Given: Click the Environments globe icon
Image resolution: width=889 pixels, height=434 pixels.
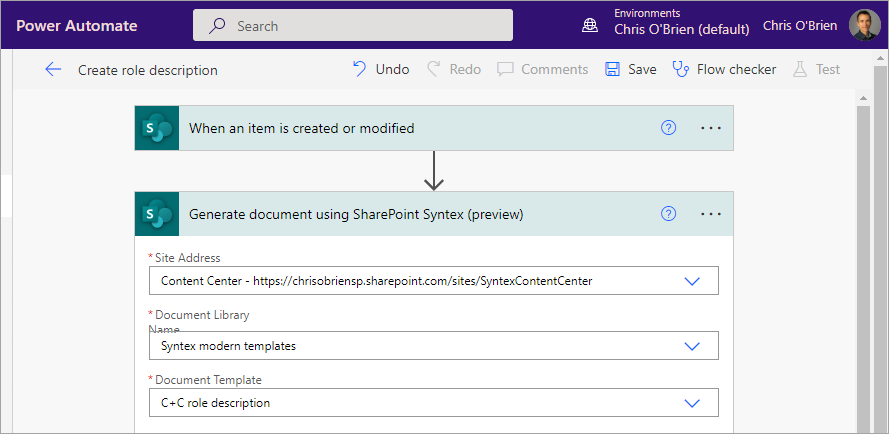Looking at the screenshot, I should tap(590, 25).
